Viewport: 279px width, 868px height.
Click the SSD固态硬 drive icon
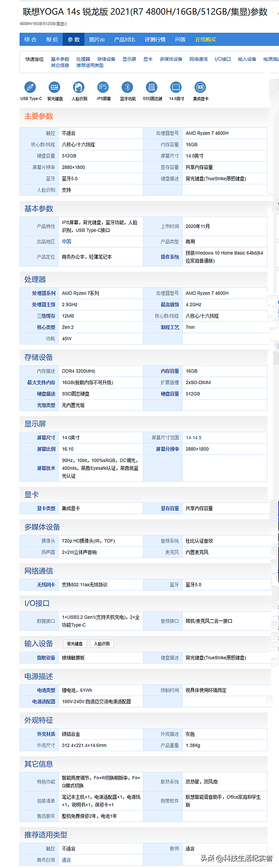(152, 87)
